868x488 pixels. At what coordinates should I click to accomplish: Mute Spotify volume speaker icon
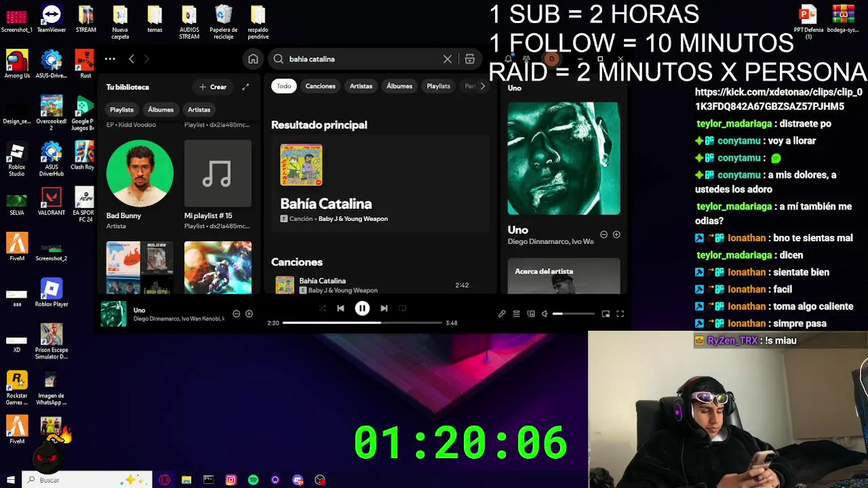click(x=545, y=314)
